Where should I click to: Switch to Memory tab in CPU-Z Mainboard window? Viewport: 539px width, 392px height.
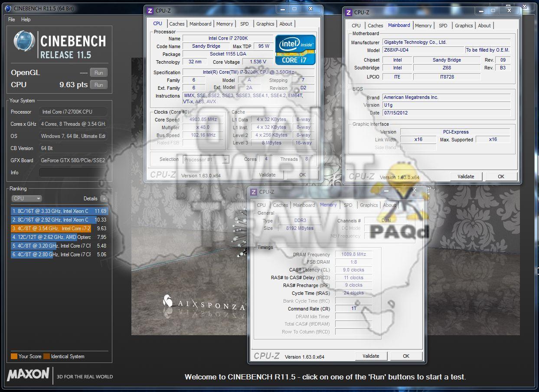pos(423,26)
